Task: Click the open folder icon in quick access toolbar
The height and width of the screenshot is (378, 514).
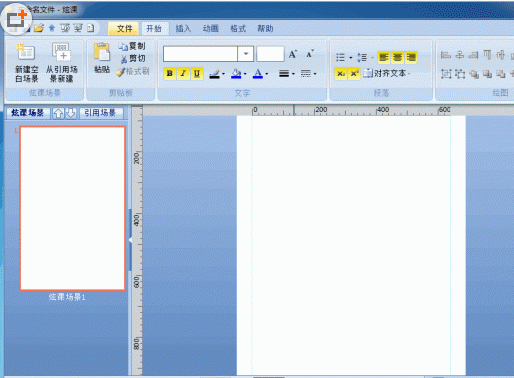Action: (39, 28)
